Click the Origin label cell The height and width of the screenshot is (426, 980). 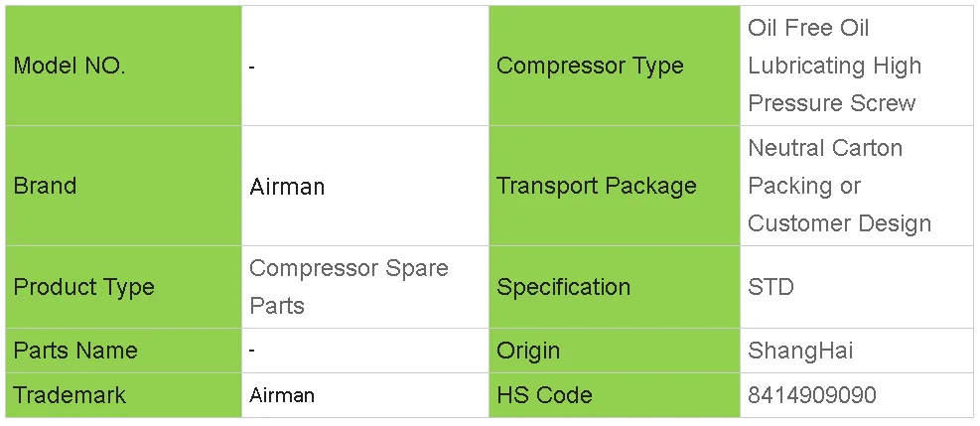(528, 351)
